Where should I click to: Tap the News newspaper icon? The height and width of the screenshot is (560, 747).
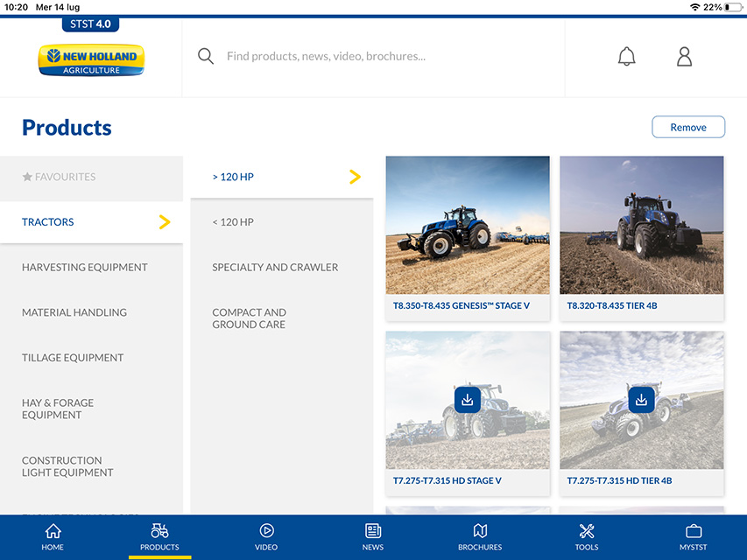(x=373, y=530)
